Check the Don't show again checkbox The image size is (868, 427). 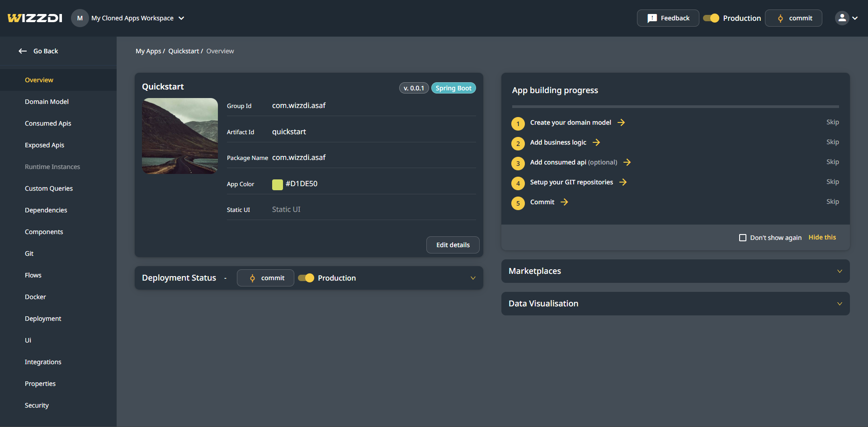[743, 238]
